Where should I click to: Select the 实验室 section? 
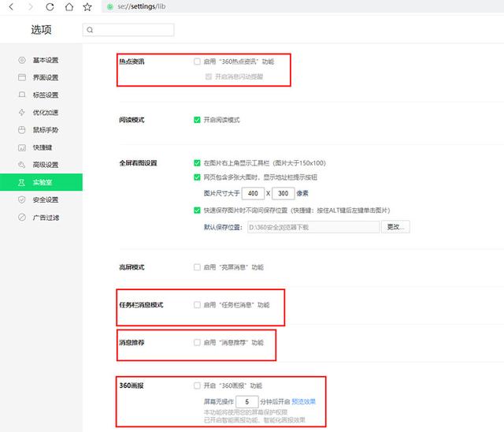41,182
